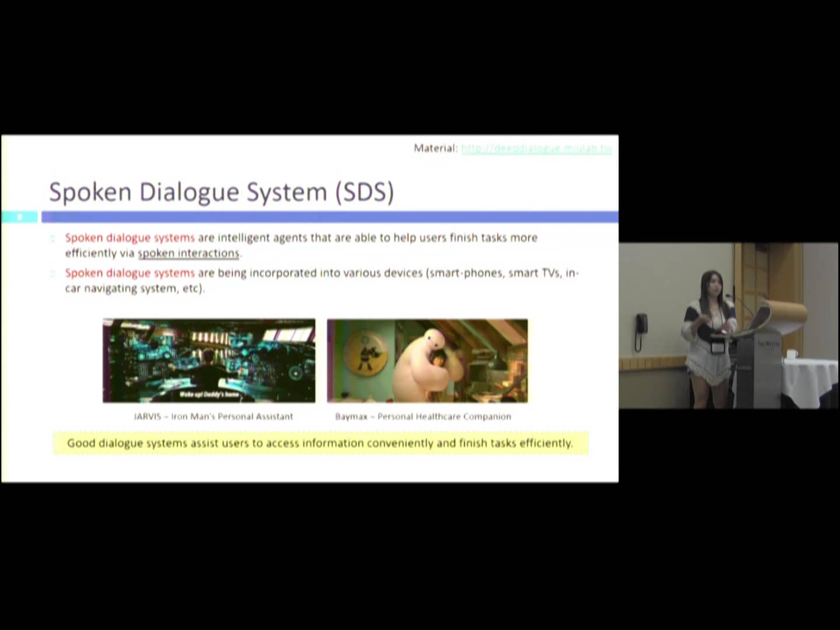
Task: Open the deepdialogue material link
Action: tap(536, 148)
